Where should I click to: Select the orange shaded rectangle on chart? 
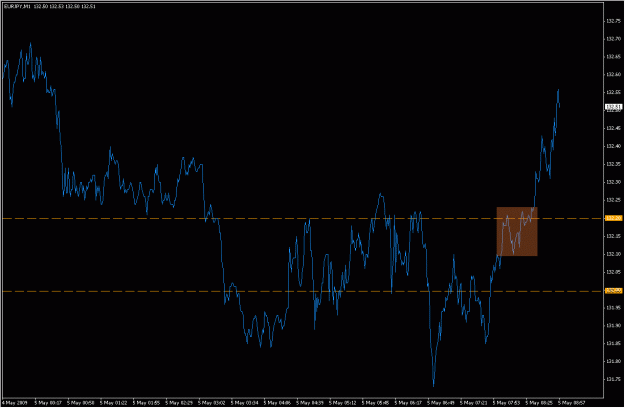pos(517,231)
